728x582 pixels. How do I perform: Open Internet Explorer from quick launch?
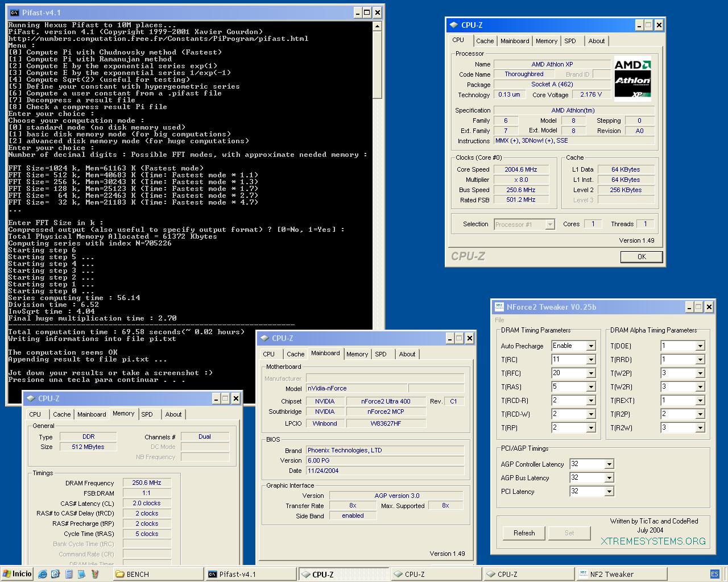tap(43, 574)
